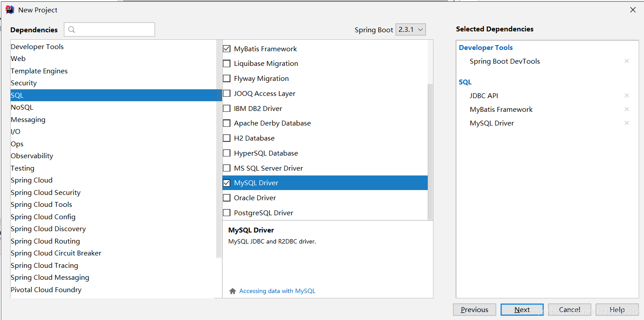
Task: Check MS SQL Server Driver checkbox
Action: pos(226,168)
